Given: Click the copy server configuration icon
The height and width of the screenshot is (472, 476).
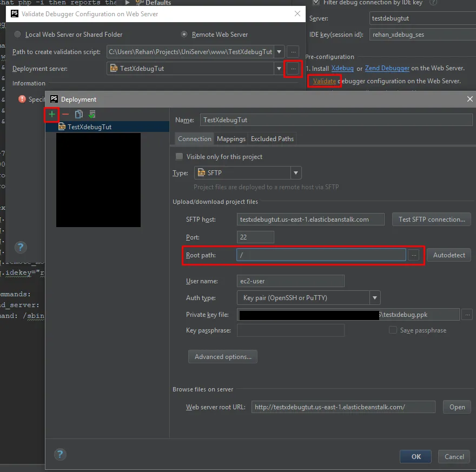Looking at the screenshot, I should [79, 114].
